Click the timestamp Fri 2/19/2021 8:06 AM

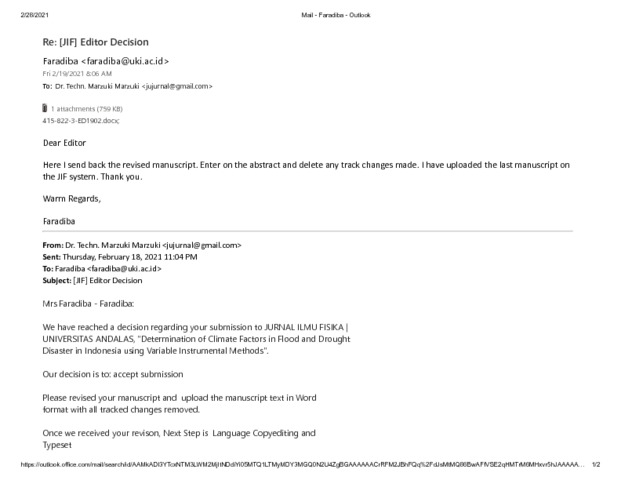tap(77, 74)
